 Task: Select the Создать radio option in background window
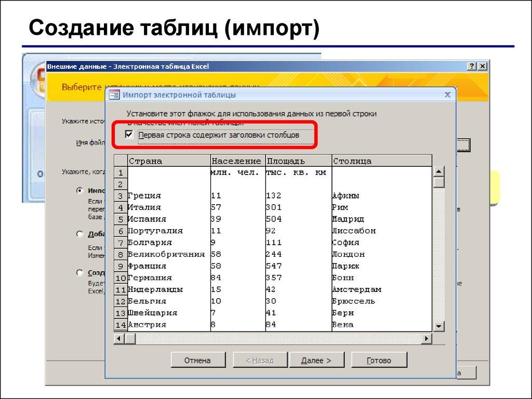tap(79, 272)
